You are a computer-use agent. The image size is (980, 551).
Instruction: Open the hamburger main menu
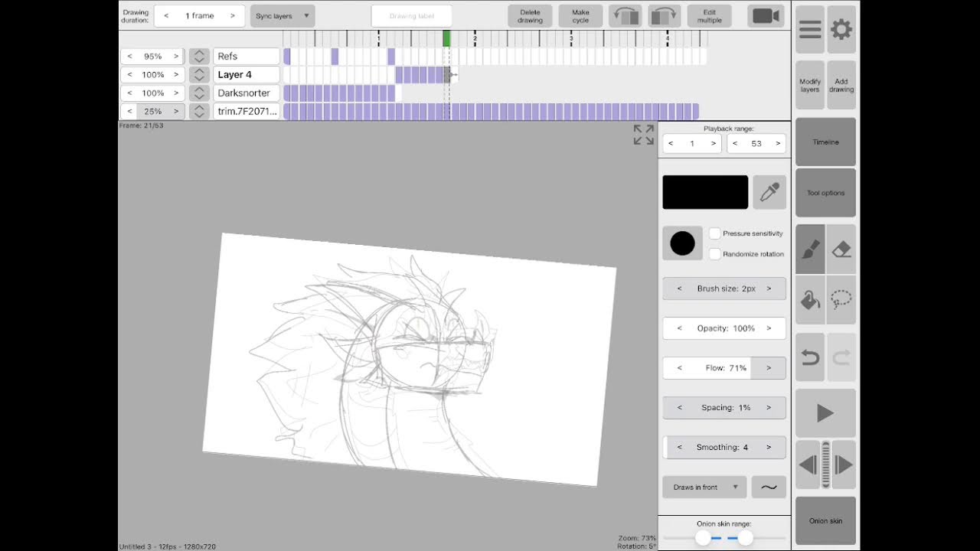(810, 30)
